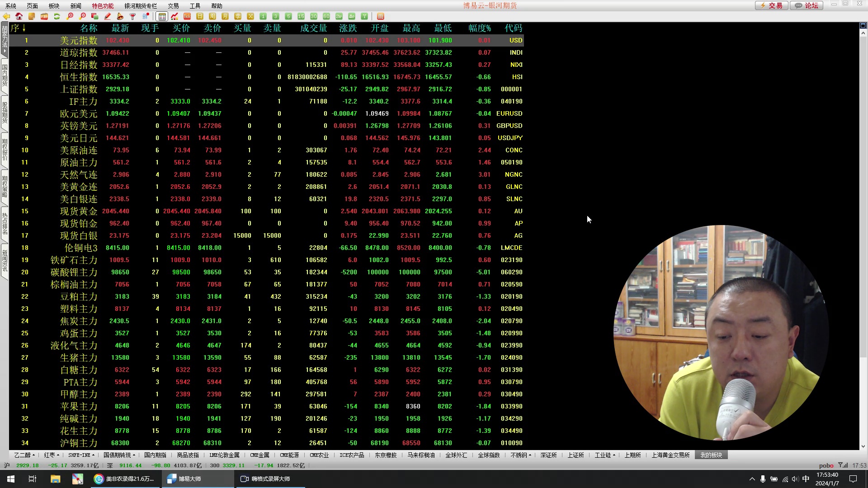
Task: Click the green refresh arrows icon
Action: (57, 16)
